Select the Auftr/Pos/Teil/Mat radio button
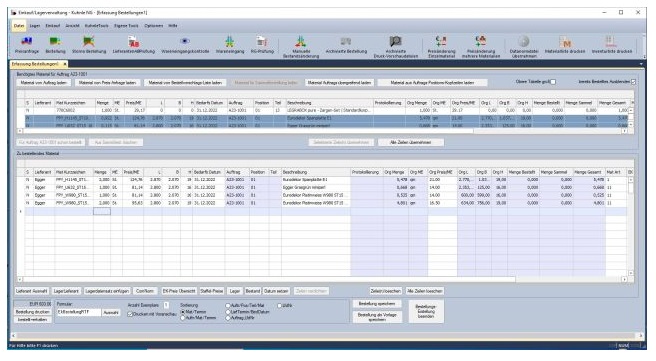 [228, 306]
